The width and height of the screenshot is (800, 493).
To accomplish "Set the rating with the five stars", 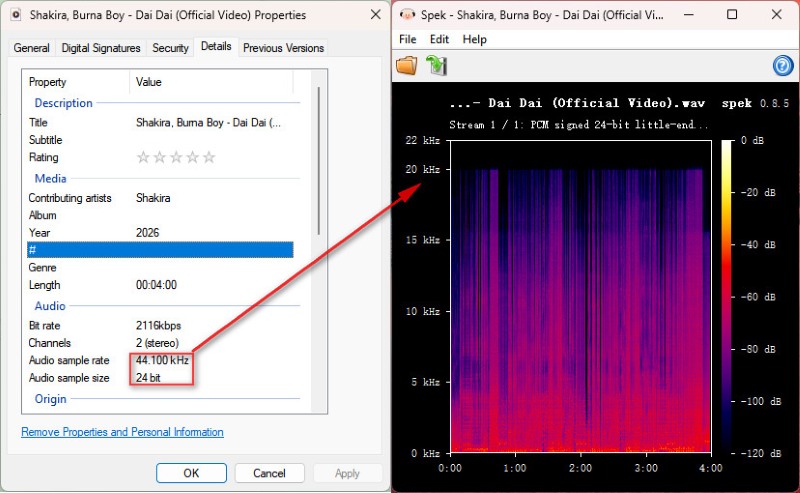I will (176, 157).
